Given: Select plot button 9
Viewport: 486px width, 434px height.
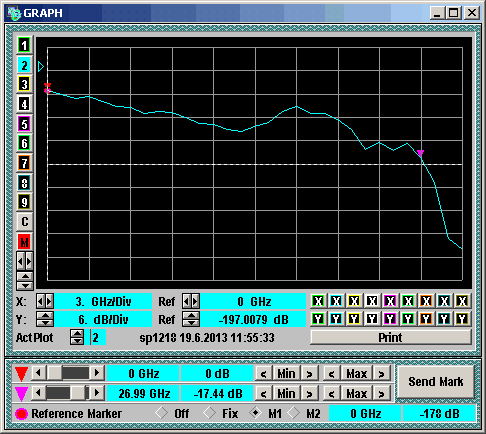Looking at the screenshot, I should point(24,202).
